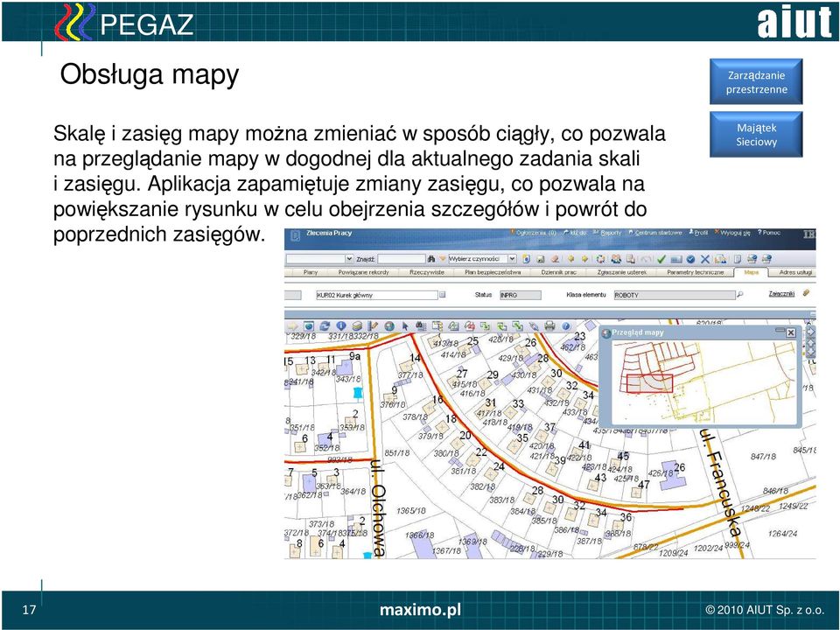
Task: Click the Status field showing INPRG
Action: 521,295
